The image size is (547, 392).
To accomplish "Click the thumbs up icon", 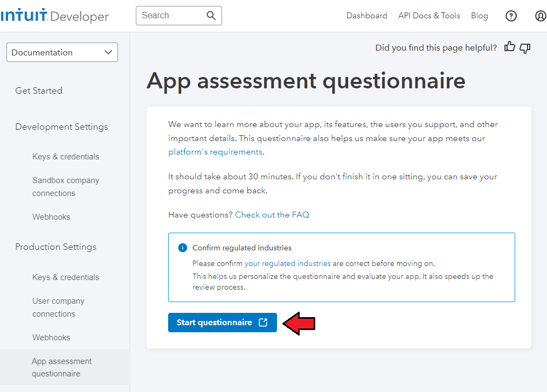I will pos(510,47).
